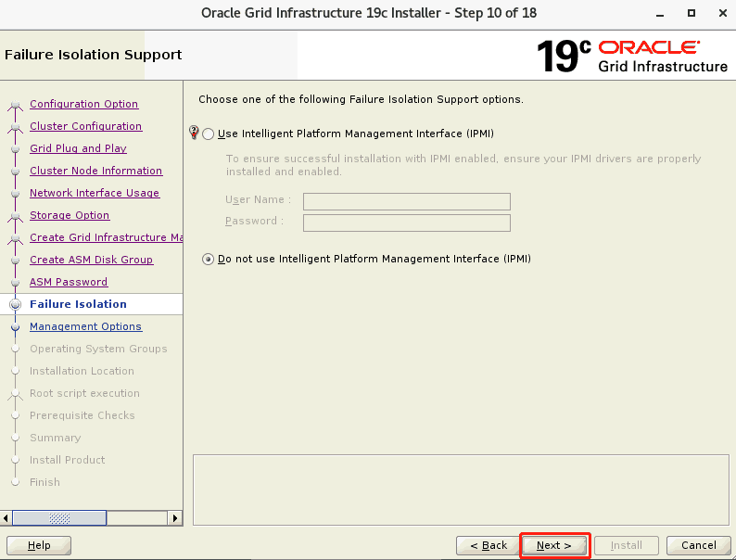
Task: Select Use Intelligent Platform Management Interface option
Action: click(x=209, y=134)
